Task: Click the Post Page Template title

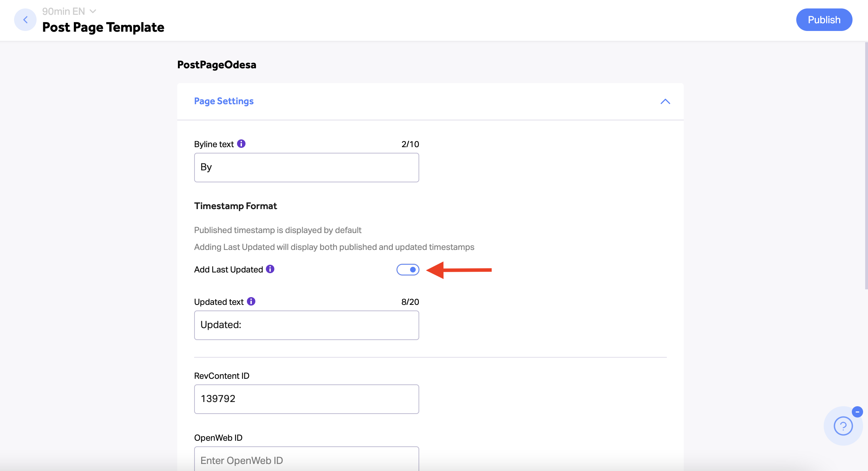Action: pyautogui.click(x=103, y=27)
